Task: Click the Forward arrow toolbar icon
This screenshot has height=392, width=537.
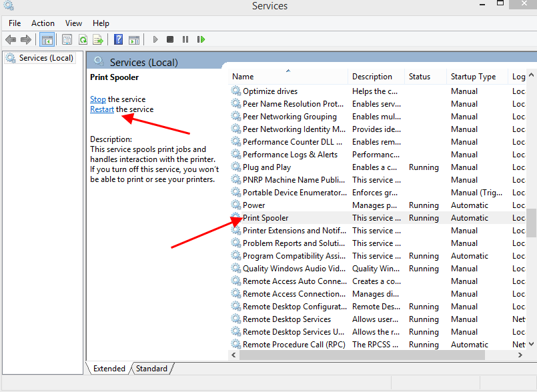Action: coord(26,40)
